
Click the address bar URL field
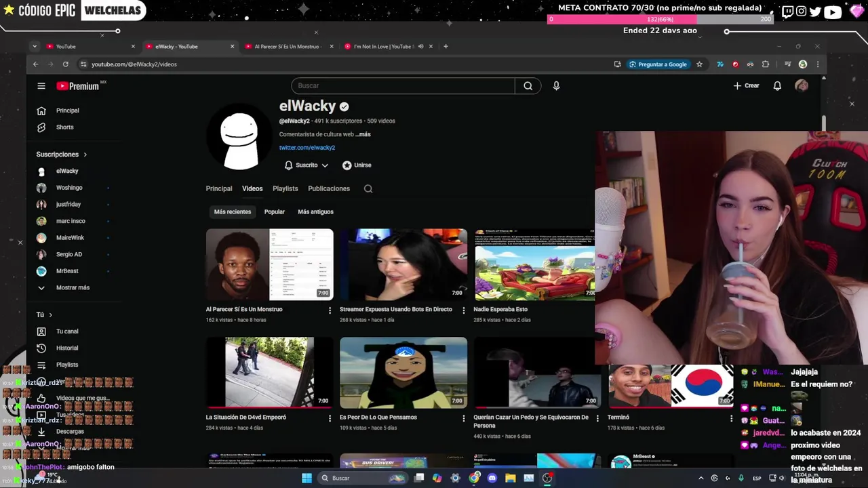tap(339, 64)
